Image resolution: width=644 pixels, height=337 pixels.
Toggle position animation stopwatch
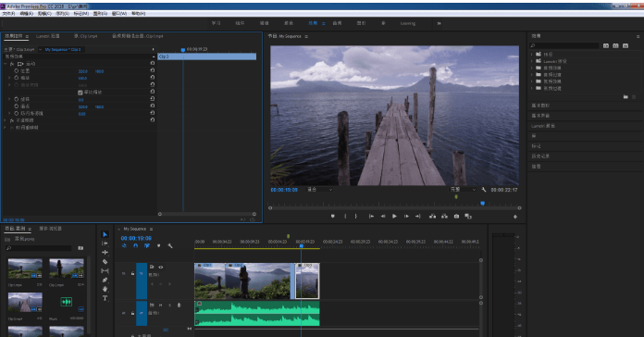17,71
